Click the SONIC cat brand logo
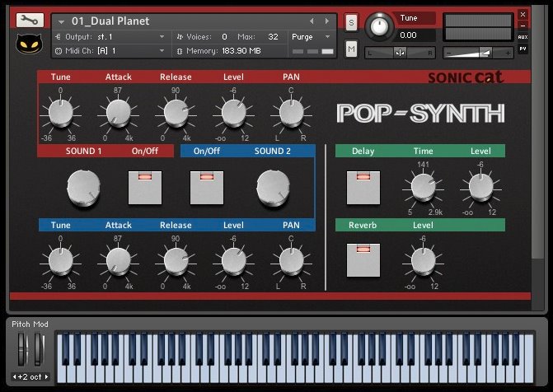Image resolution: width=553 pixels, height=392 pixels. point(465,77)
